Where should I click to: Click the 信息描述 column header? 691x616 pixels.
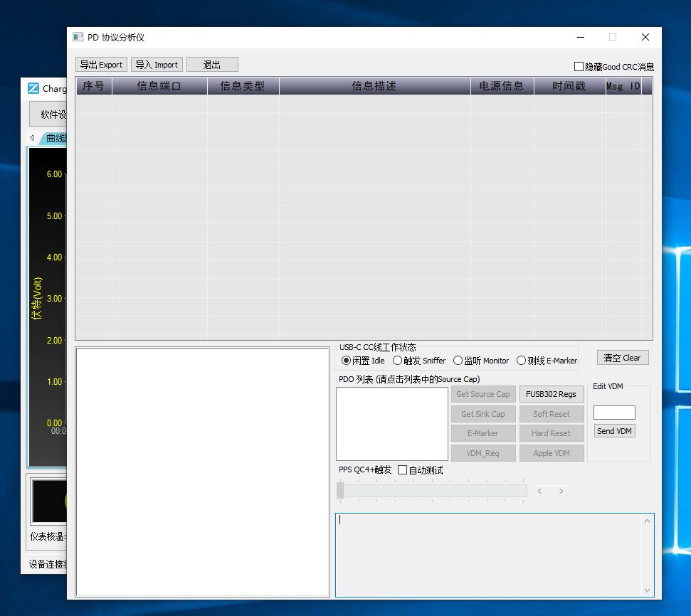[374, 86]
